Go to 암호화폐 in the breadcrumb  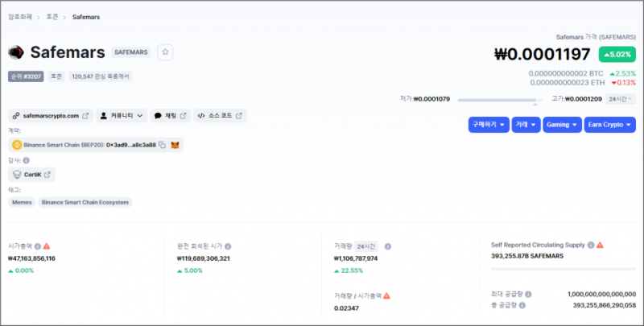22,16
